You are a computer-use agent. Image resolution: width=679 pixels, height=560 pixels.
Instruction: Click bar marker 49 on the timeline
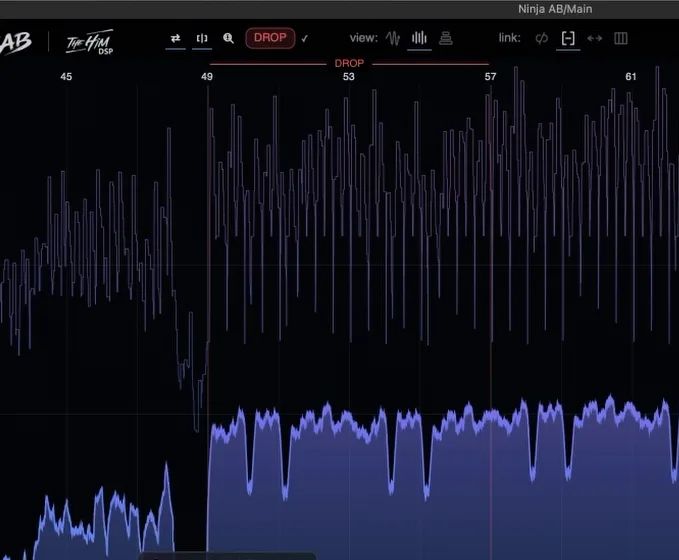[x=207, y=77]
